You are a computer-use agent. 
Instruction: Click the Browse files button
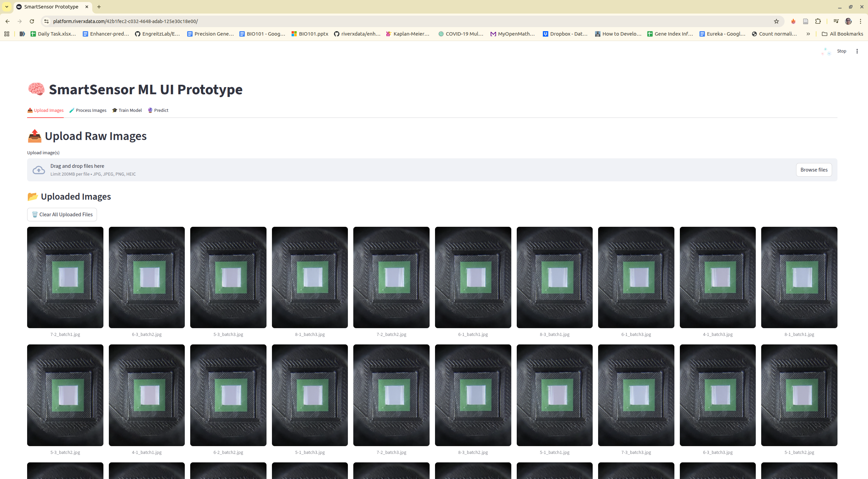(813, 170)
